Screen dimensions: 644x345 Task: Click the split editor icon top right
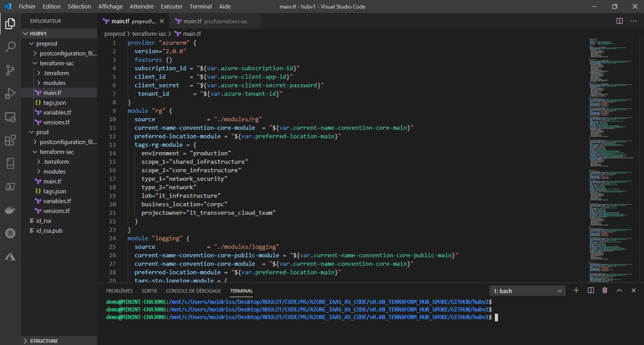[619, 20]
